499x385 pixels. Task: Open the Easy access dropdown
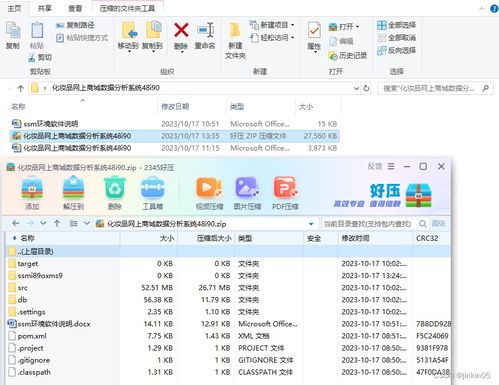pyautogui.click(x=272, y=38)
